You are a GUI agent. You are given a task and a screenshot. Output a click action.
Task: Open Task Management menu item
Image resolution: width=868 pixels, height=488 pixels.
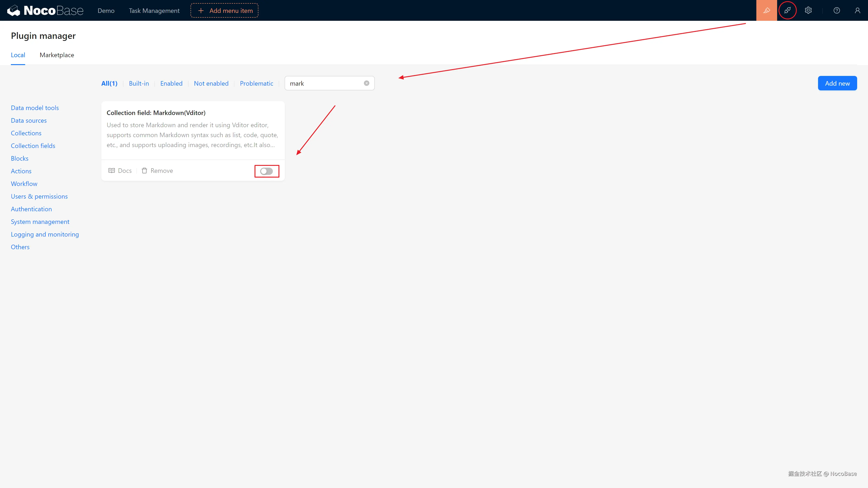pyautogui.click(x=154, y=10)
